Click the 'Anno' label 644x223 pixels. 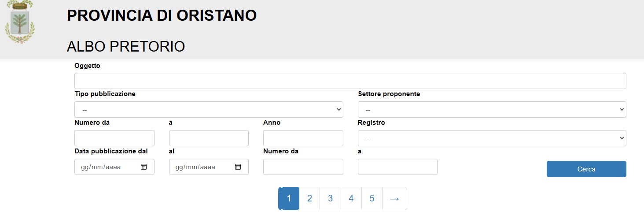[x=272, y=123]
